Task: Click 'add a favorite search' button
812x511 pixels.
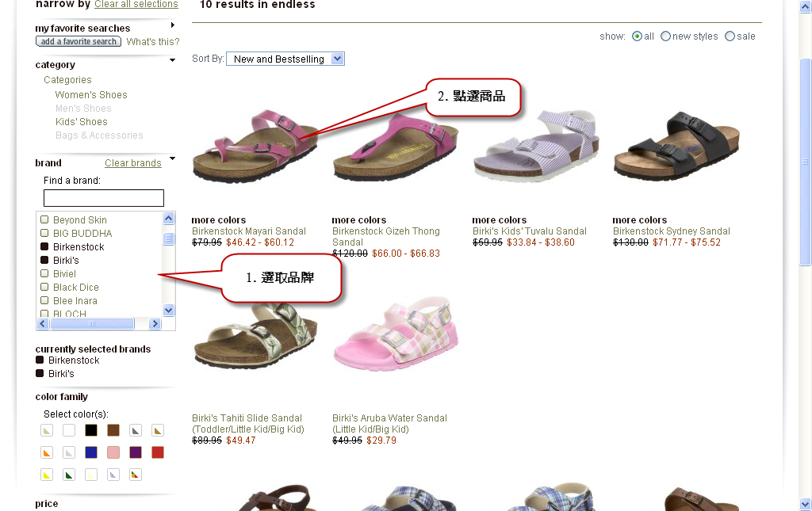Action: [79, 41]
